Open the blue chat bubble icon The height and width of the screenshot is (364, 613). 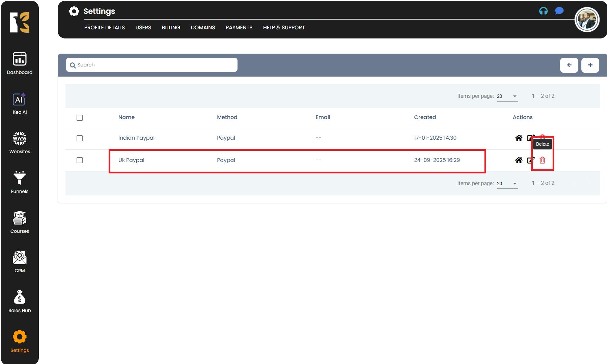tap(559, 11)
